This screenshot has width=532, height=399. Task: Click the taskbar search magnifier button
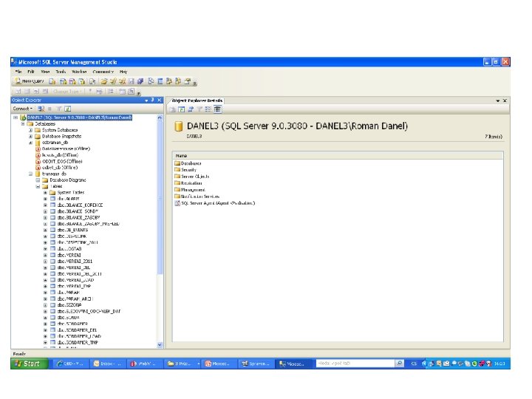click(x=400, y=364)
